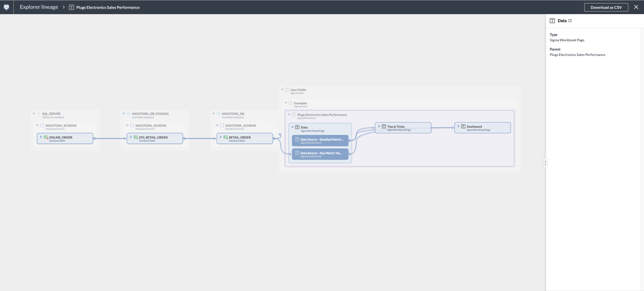
Task: Select the STG_RETAIL_ORDER table name
Action: pyautogui.click(x=153, y=137)
